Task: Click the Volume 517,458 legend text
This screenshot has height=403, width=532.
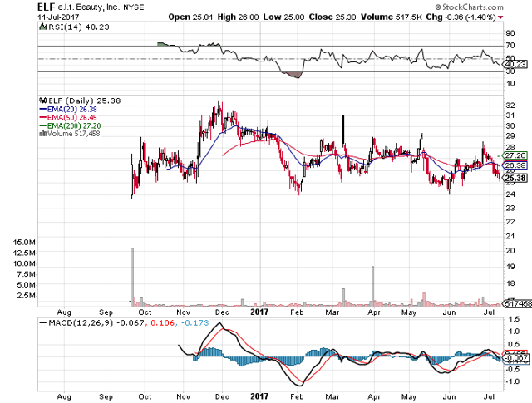Action: click(x=74, y=134)
